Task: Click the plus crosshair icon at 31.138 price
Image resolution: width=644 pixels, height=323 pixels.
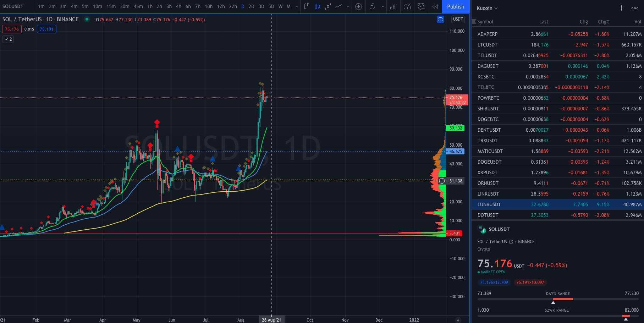Action: pyautogui.click(x=442, y=181)
